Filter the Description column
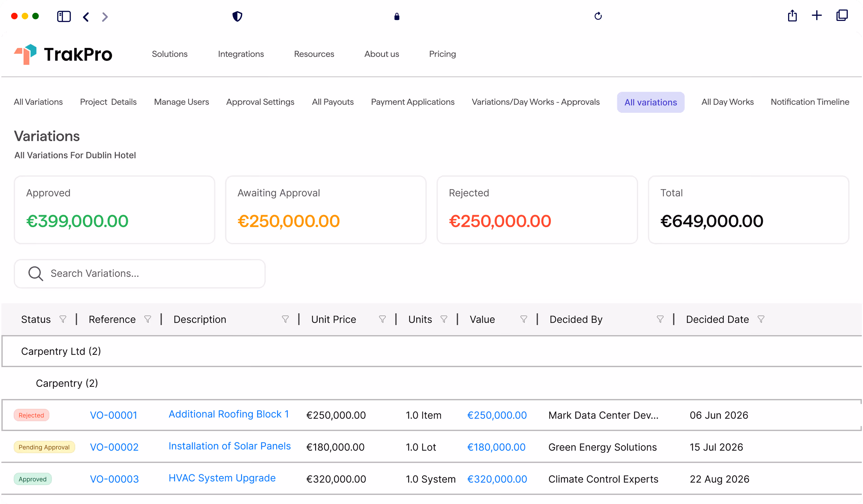This screenshot has width=863, height=504. [x=285, y=319]
